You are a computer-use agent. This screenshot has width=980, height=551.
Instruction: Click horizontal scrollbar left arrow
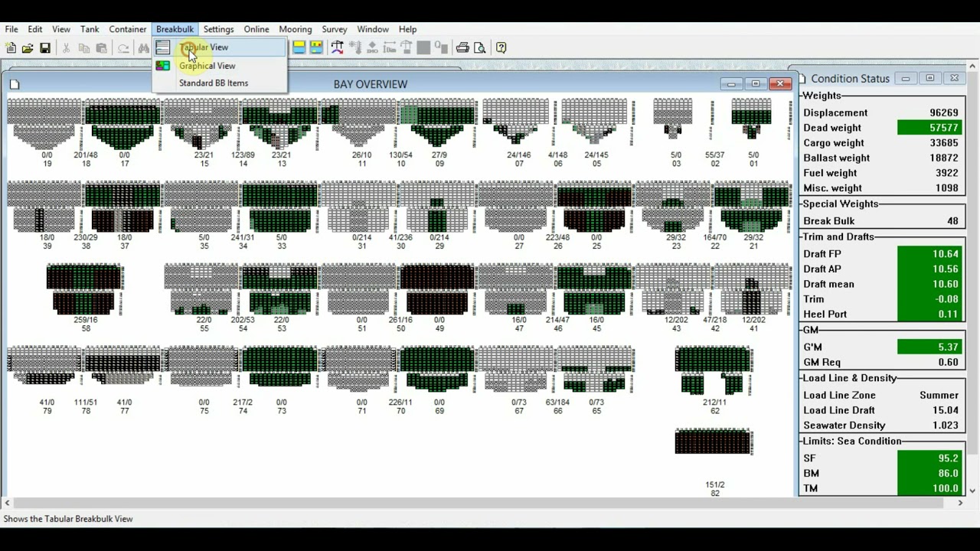tap(8, 503)
